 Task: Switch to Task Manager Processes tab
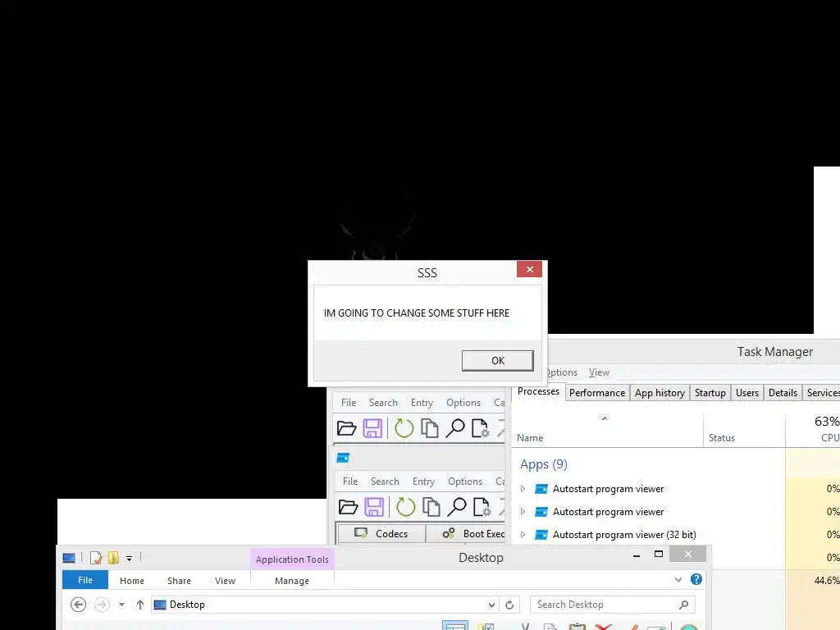[x=538, y=391]
